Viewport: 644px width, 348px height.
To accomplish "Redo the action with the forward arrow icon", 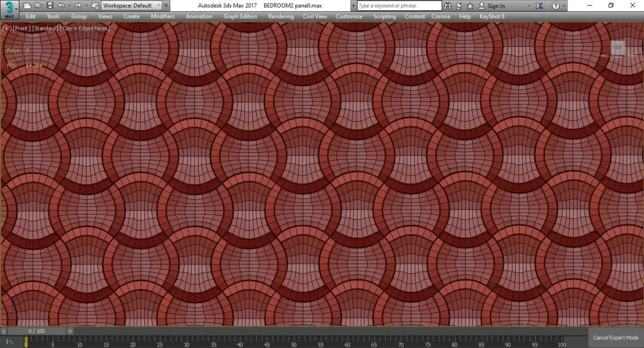I will 78,5.
